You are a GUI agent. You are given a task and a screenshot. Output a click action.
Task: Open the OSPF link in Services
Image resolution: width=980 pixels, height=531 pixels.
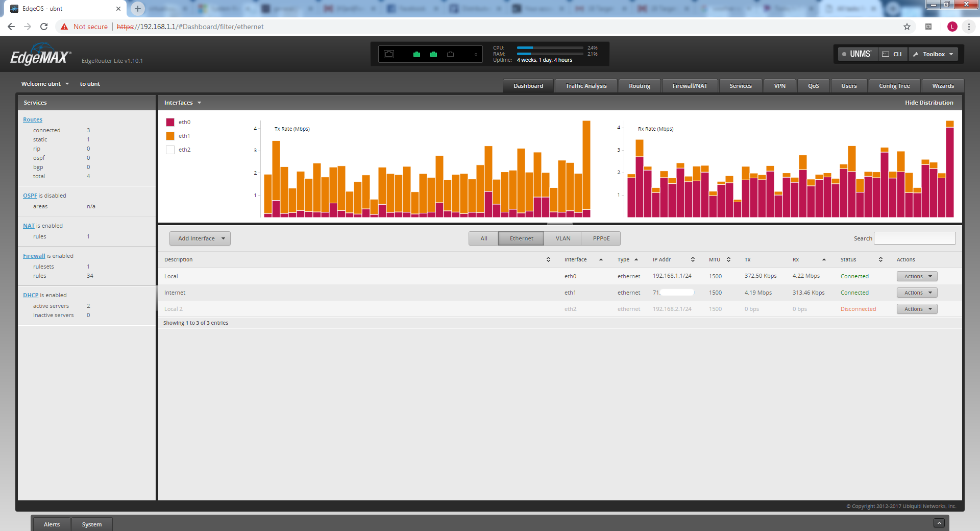click(x=30, y=196)
